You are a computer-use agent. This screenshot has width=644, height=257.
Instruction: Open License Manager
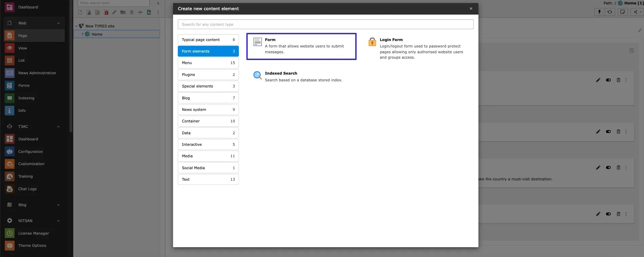click(x=34, y=233)
